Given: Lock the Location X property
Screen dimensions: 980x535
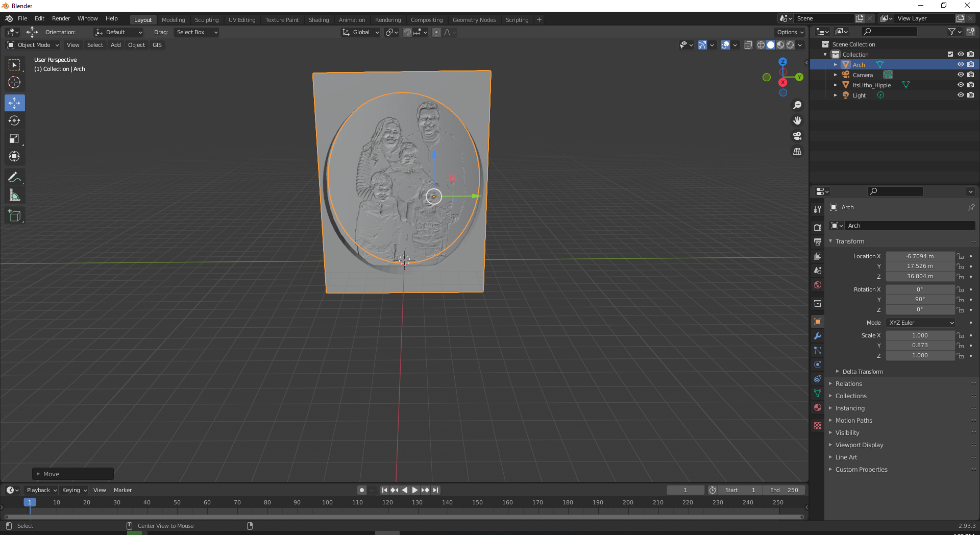Looking at the screenshot, I should pyautogui.click(x=960, y=256).
